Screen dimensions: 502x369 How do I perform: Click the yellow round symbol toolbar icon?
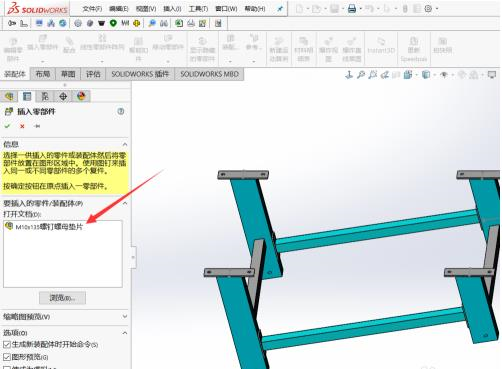click(x=136, y=23)
